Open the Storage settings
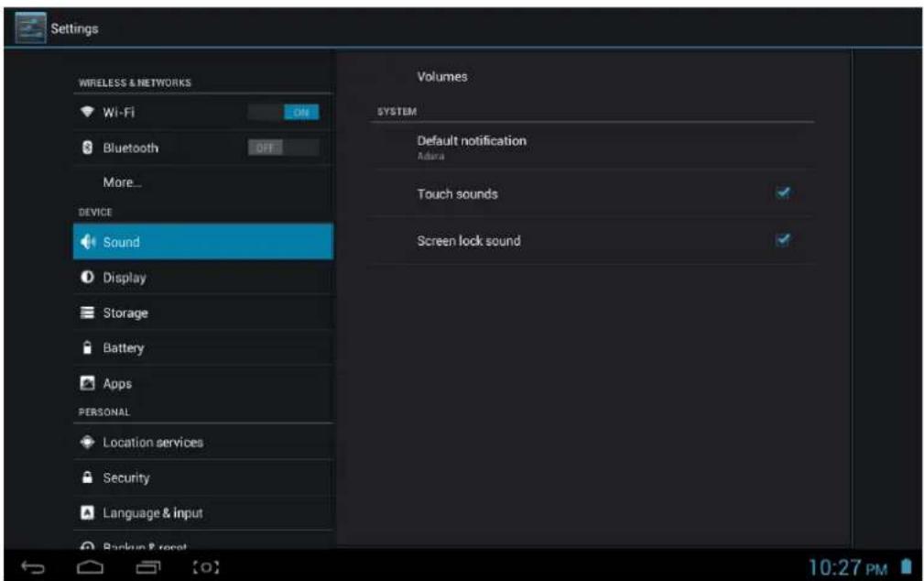The height and width of the screenshot is (581, 924). [203, 312]
